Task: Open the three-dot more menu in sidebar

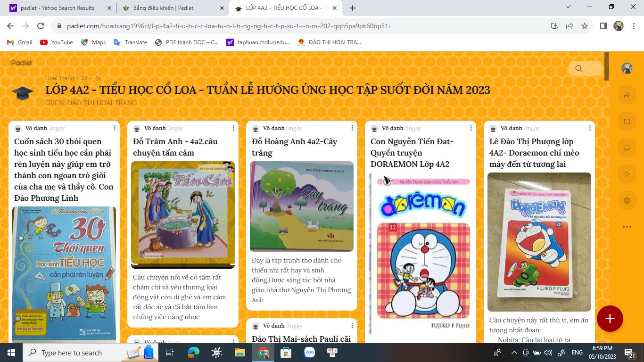Action: tap(627, 227)
